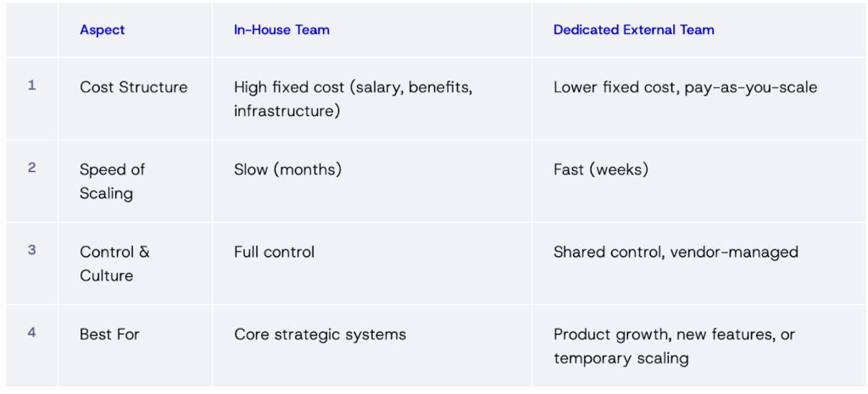Select the Best For cell
The image size is (868, 394).
coord(109,334)
